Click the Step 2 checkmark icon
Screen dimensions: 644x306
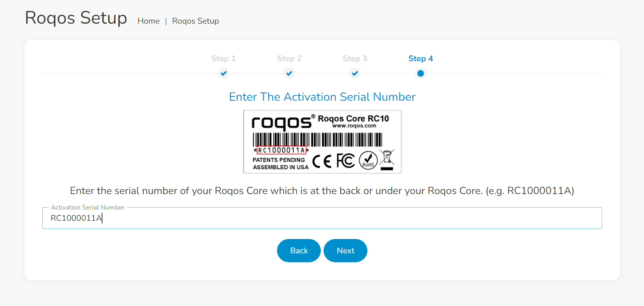(289, 73)
